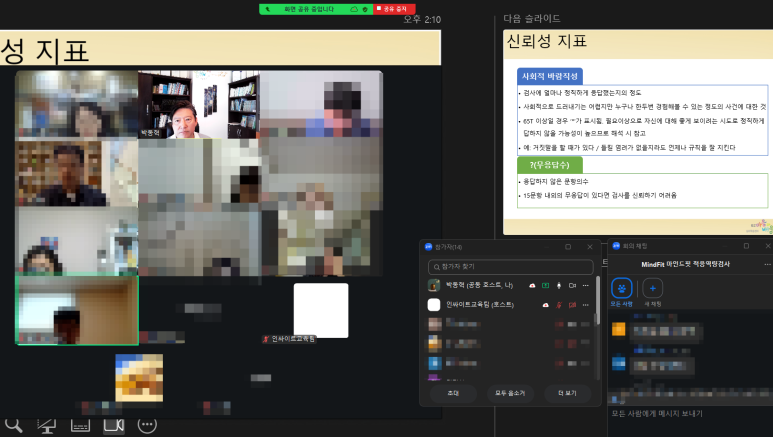Open the more options circle icon in presenter toolbar
Viewport: 773px width, 437px height.
[x=147, y=424]
